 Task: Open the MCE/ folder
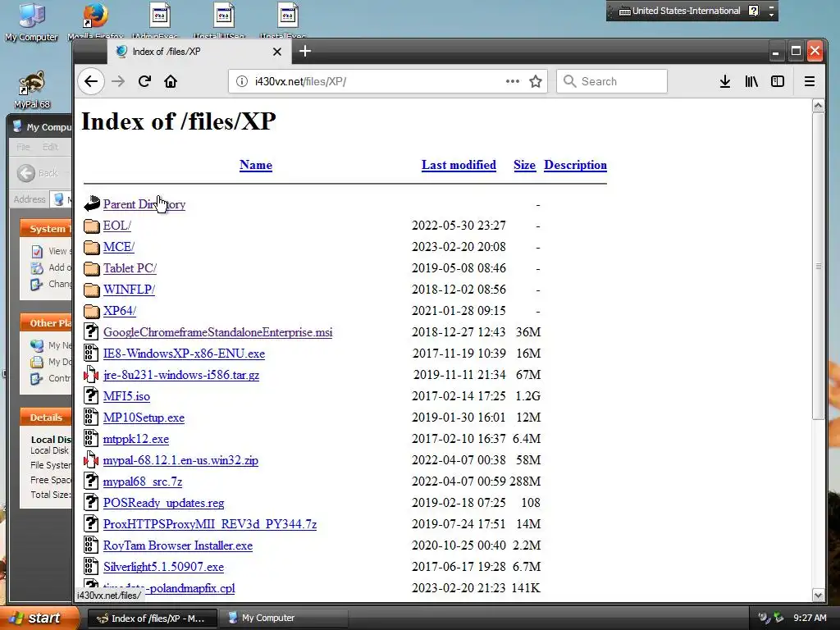(x=119, y=247)
